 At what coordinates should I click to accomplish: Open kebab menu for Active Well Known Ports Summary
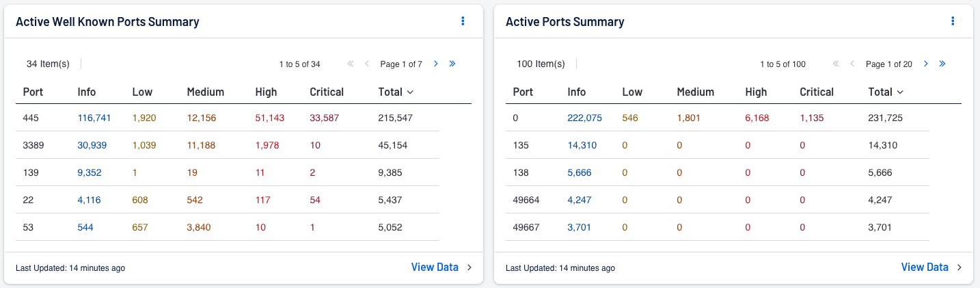click(463, 21)
